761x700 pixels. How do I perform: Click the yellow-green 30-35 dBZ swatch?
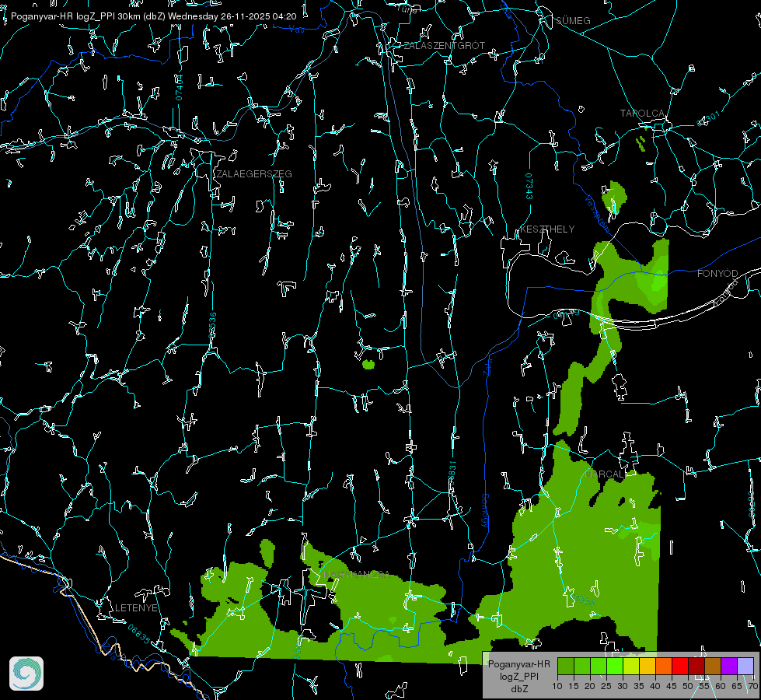click(631, 667)
